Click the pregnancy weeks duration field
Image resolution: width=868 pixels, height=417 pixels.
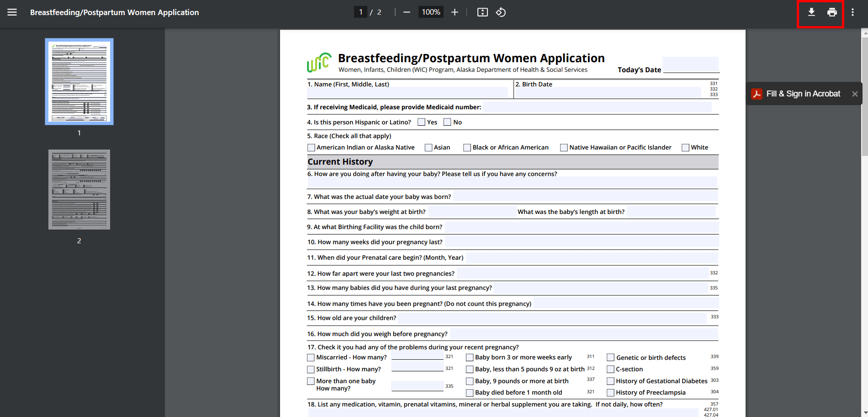coord(582,241)
